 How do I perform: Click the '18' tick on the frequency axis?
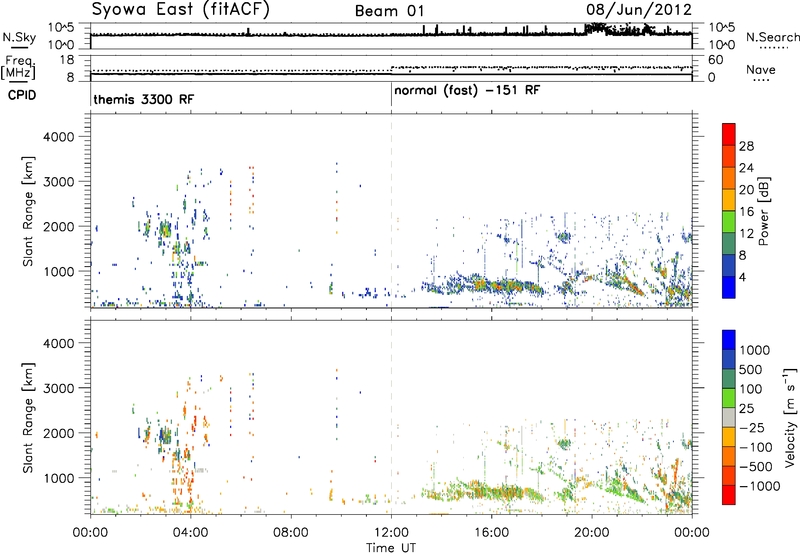click(x=67, y=60)
